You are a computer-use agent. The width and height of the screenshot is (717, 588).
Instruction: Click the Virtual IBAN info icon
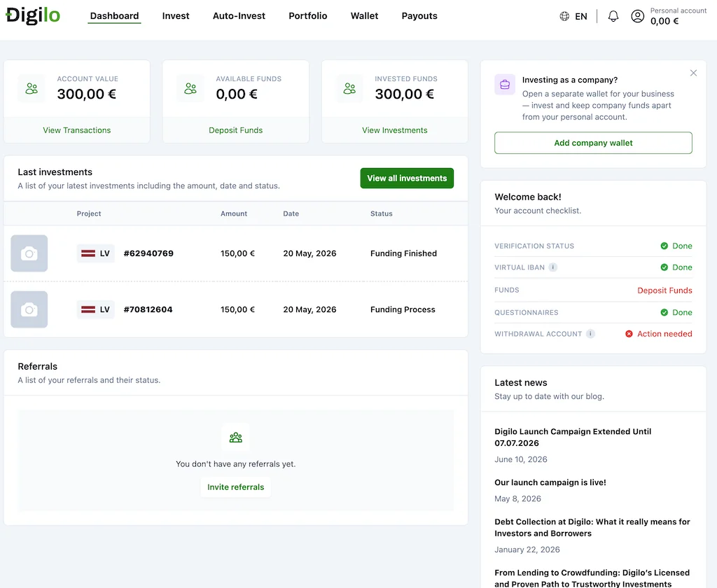[x=553, y=267]
